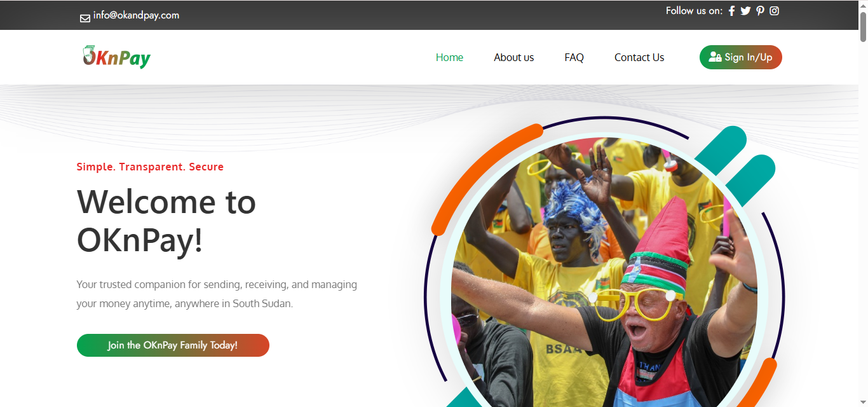The image size is (868, 407).
Task: Click the circular hero photo of celebrating fans
Action: click(604, 272)
